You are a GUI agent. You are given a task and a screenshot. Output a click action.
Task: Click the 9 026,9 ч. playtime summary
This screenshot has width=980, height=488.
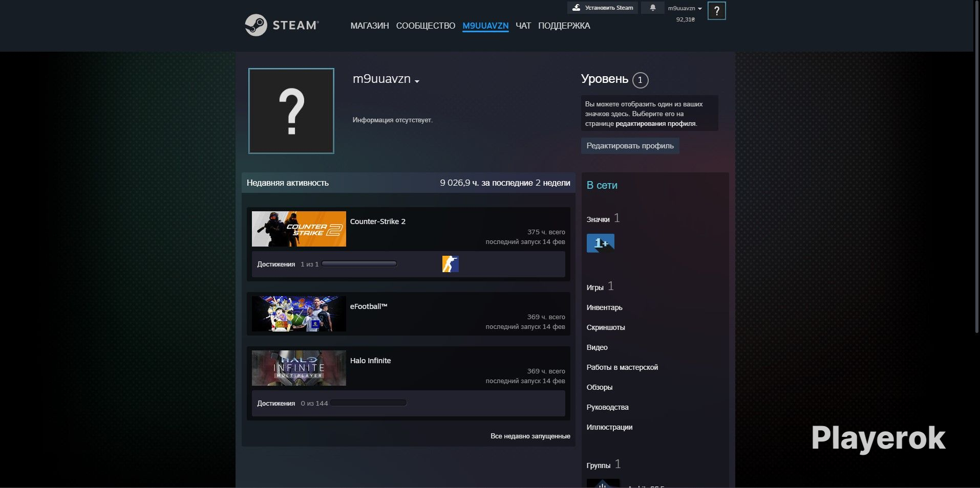point(505,183)
